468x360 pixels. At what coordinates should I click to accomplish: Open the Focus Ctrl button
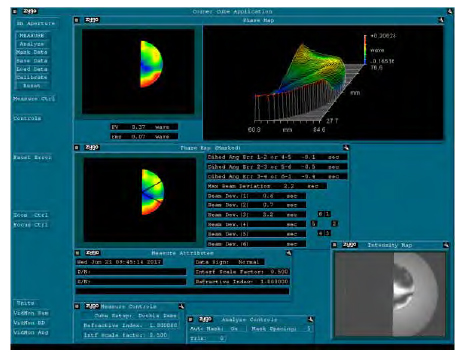point(31,225)
